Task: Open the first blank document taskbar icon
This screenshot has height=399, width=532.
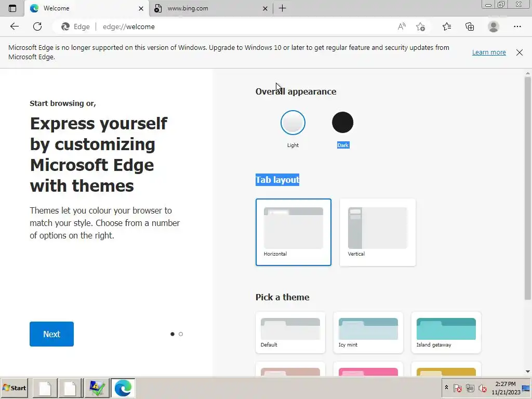Action: click(45, 388)
